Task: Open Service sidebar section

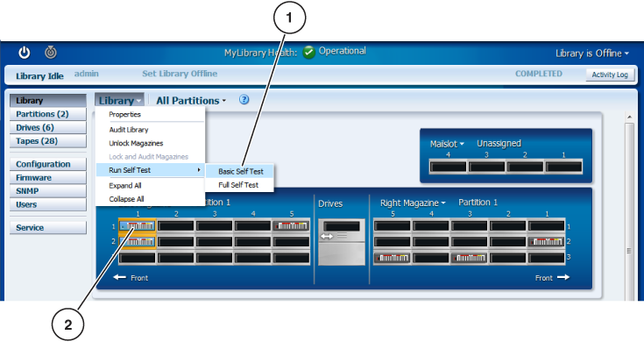Action: [x=48, y=227]
